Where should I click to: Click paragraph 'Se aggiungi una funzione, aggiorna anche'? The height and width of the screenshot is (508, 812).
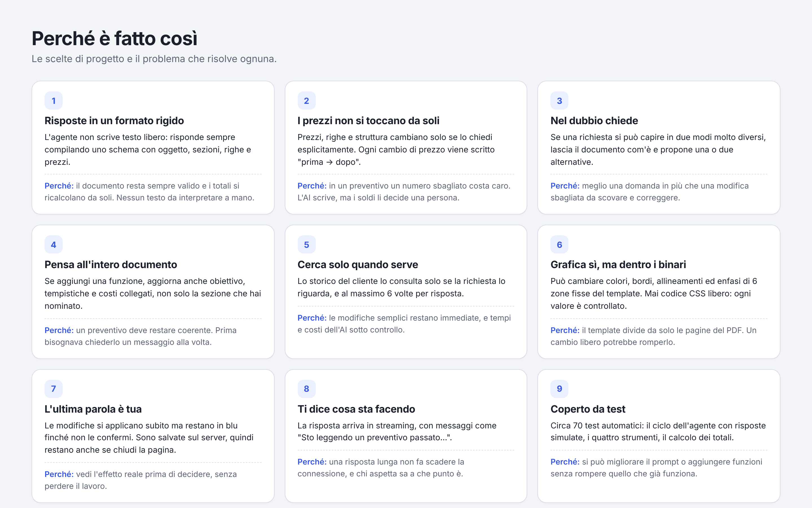point(153,293)
